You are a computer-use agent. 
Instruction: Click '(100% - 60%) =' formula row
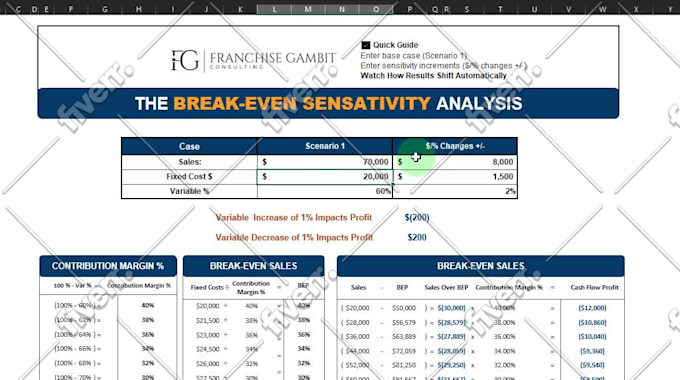click(77, 305)
